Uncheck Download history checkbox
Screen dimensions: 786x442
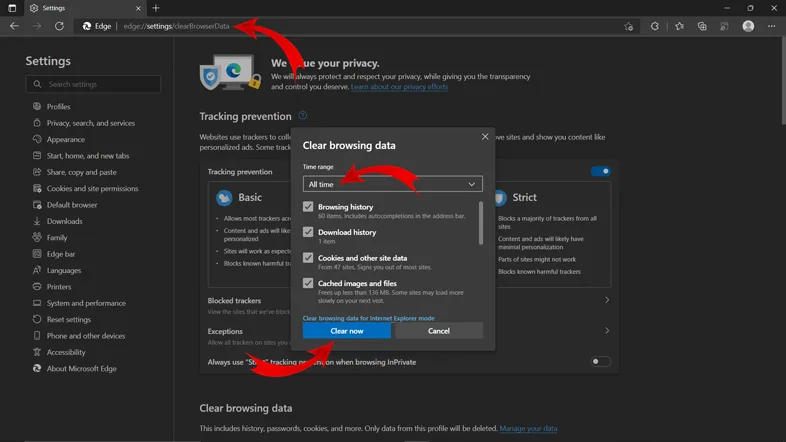308,232
